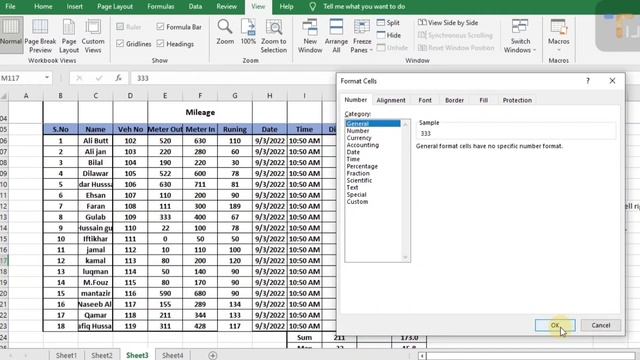Click the formula bar confirm checkmark

pos(99,78)
